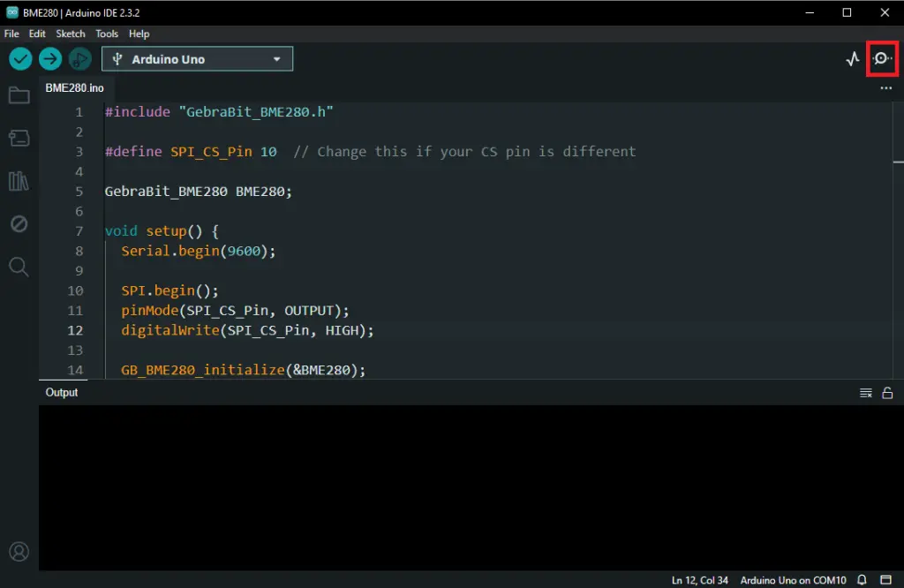Open the user account profile icon

pos(19,552)
